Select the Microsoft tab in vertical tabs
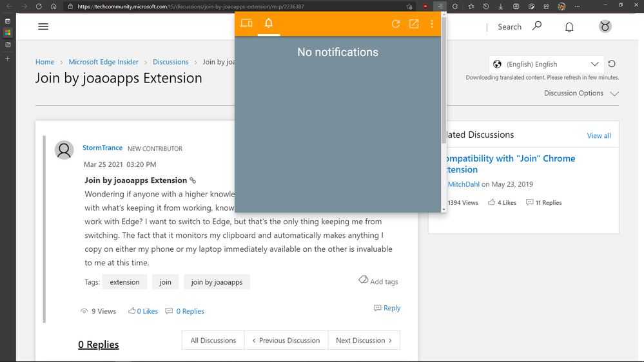The height and width of the screenshot is (362, 644). 8,32
